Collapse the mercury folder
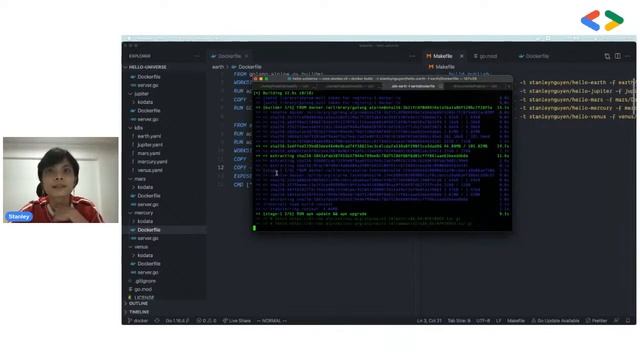 point(144,213)
